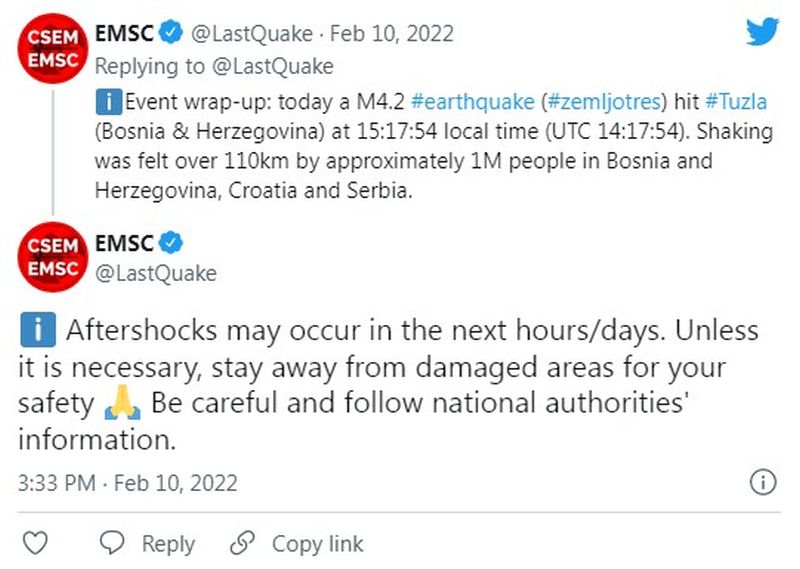Open the tweet info circle icon
Viewport: 800px width, 569px height.
tap(763, 482)
